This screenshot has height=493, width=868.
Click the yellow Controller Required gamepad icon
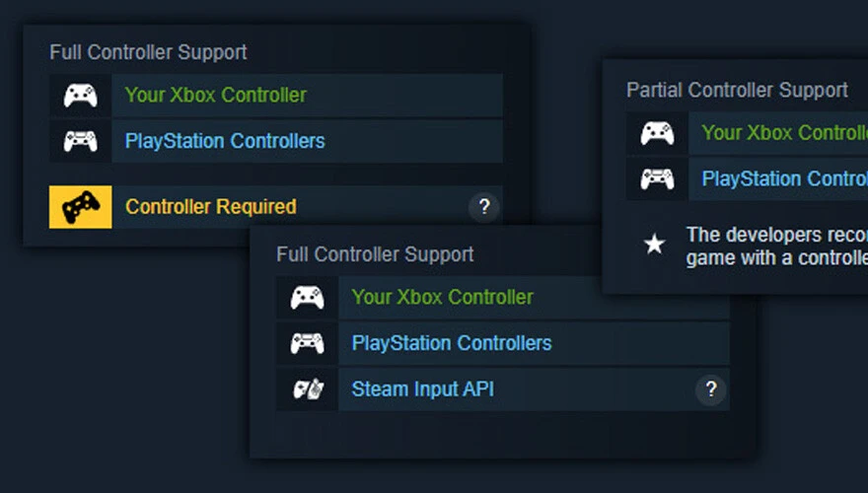[x=81, y=207]
